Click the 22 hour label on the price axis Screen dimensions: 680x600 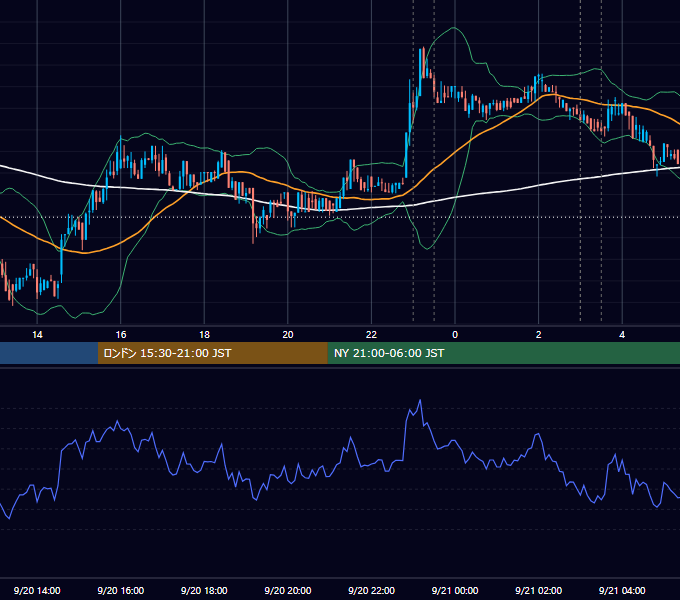coord(371,335)
